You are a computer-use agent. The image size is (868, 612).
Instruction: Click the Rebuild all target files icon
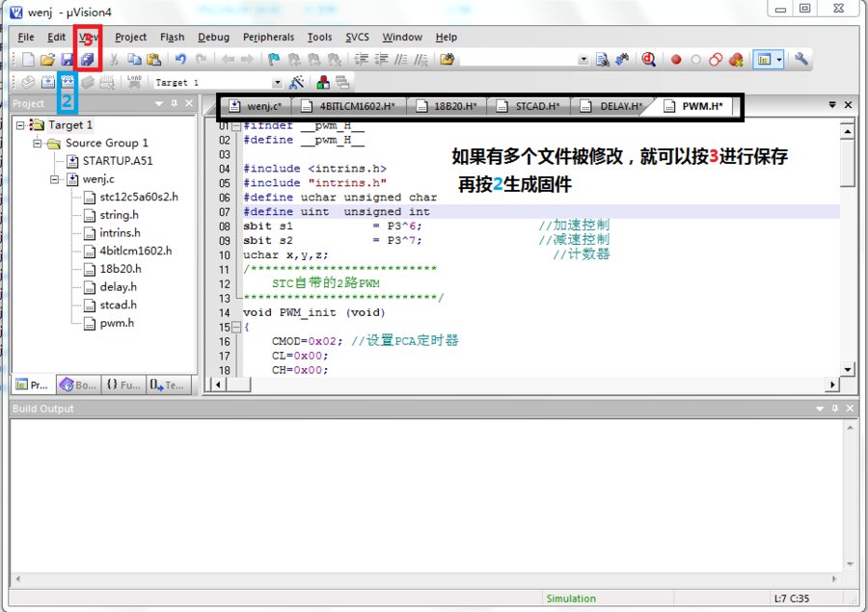[x=66, y=81]
